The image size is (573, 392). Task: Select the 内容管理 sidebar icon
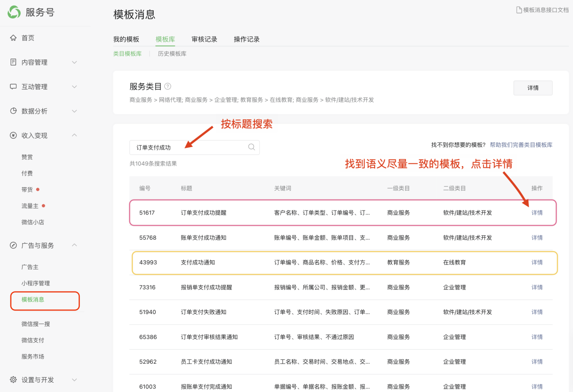14,62
